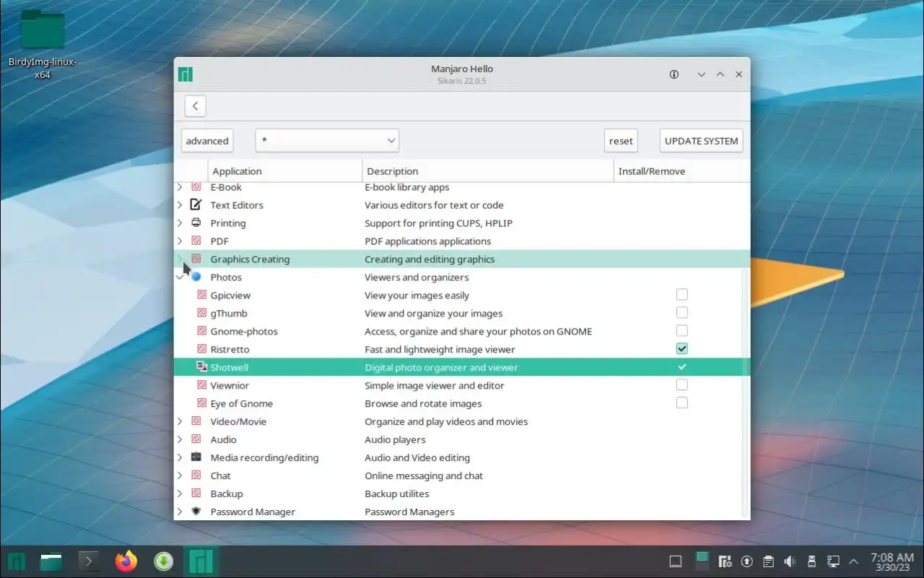Uncheck the Shotwell install checkbox
924x578 pixels.
(x=681, y=366)
